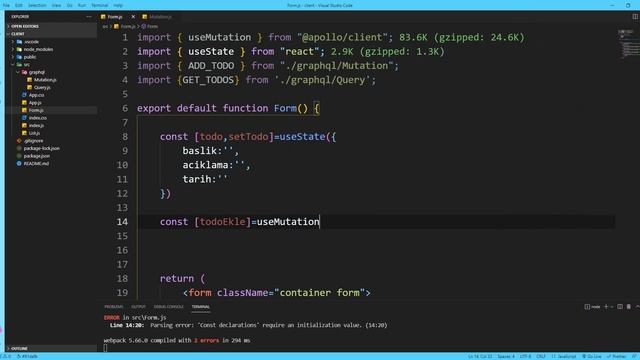
Task: Open the Run menu
Action: [x=82, y=5]
